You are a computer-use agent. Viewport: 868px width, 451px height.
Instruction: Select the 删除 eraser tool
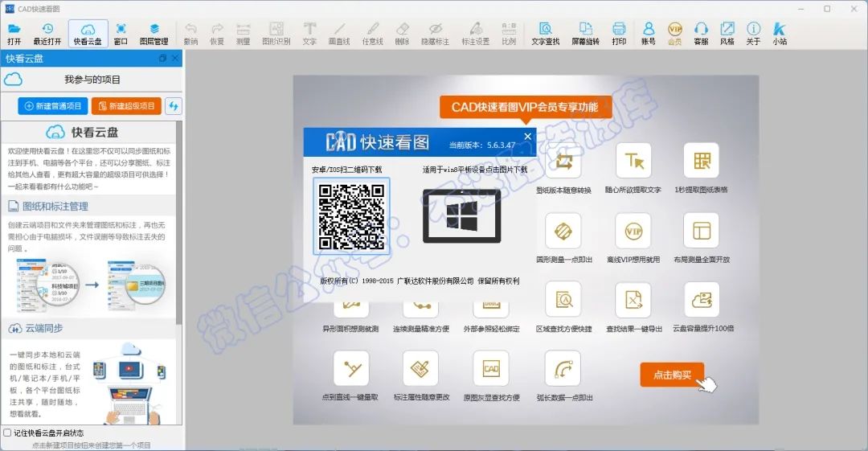point(403,34)
